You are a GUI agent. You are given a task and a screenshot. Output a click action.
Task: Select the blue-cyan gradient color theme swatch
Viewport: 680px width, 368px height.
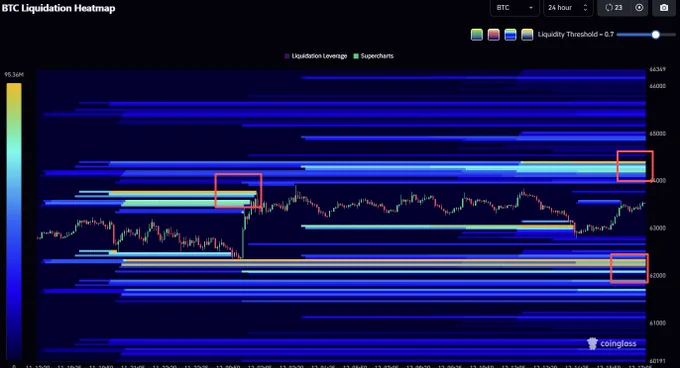510,35
